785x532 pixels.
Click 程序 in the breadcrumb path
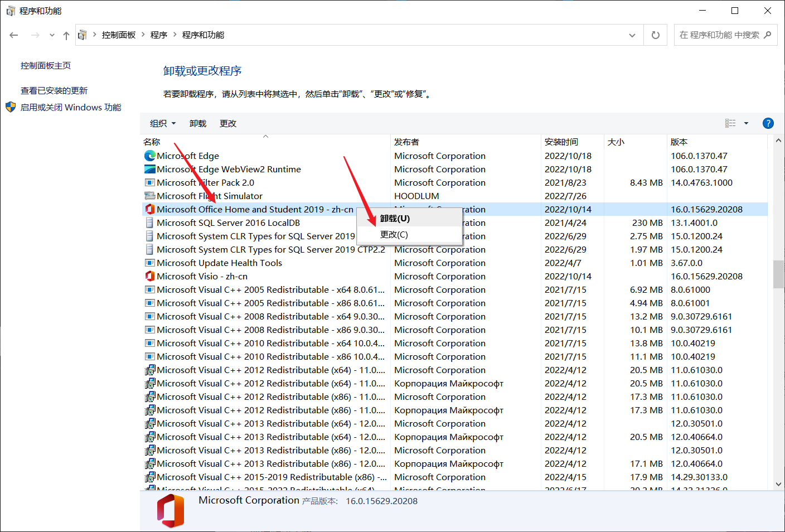pyautogui.click(x=159, y=35)
